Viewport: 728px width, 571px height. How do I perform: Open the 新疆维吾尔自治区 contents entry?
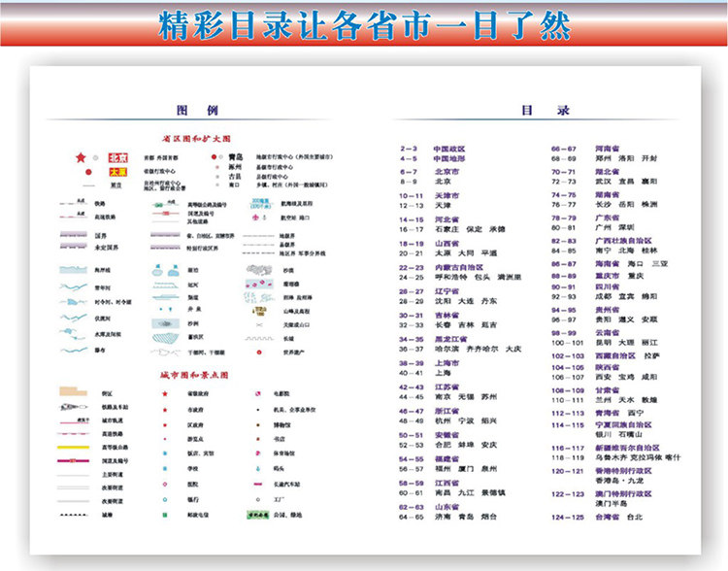click(627, 448)
